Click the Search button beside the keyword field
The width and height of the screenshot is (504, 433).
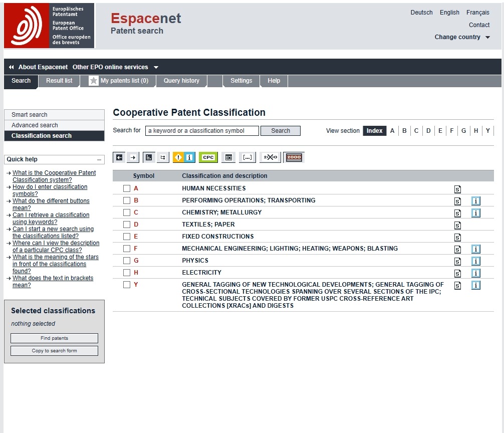[280, 131]
